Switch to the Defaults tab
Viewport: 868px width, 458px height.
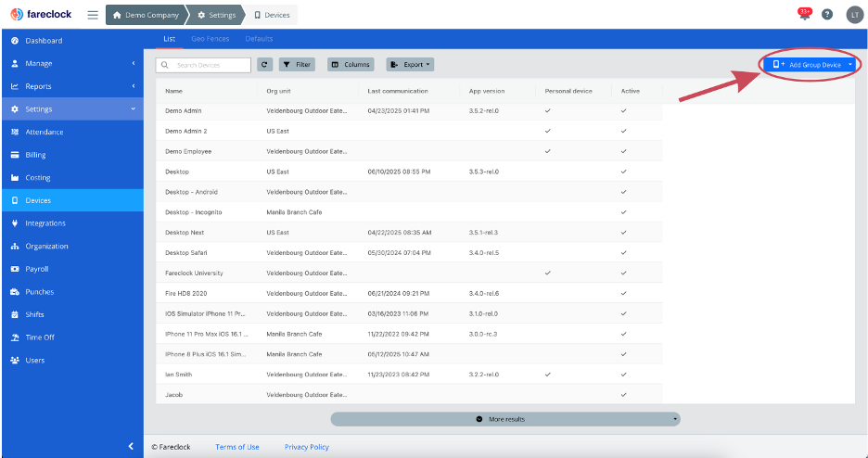259,39
